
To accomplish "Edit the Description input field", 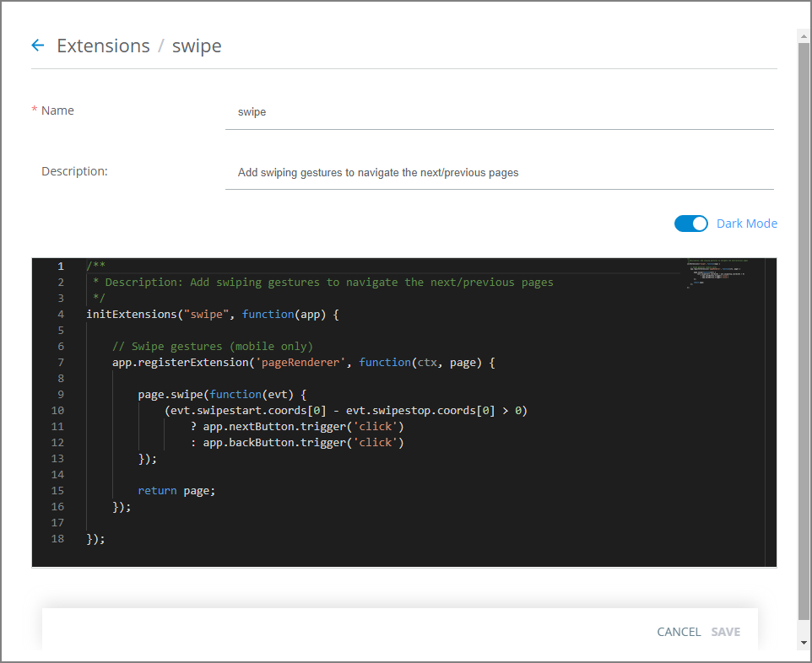I will coord(499,172).
